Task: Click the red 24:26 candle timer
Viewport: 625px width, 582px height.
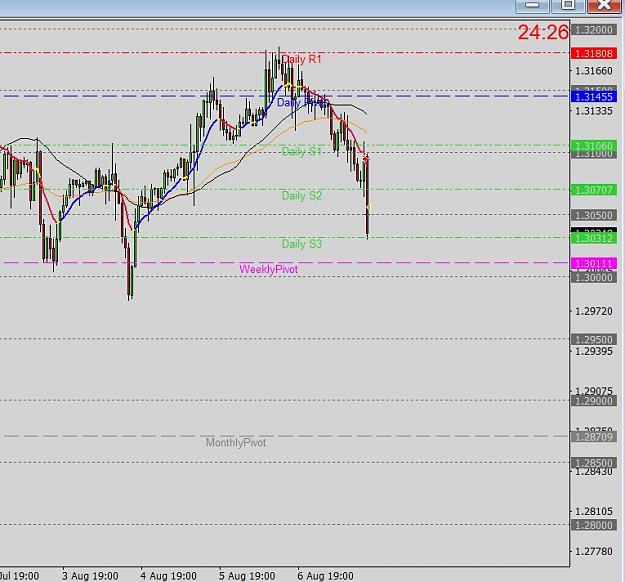Action: (x=543, y=32)
